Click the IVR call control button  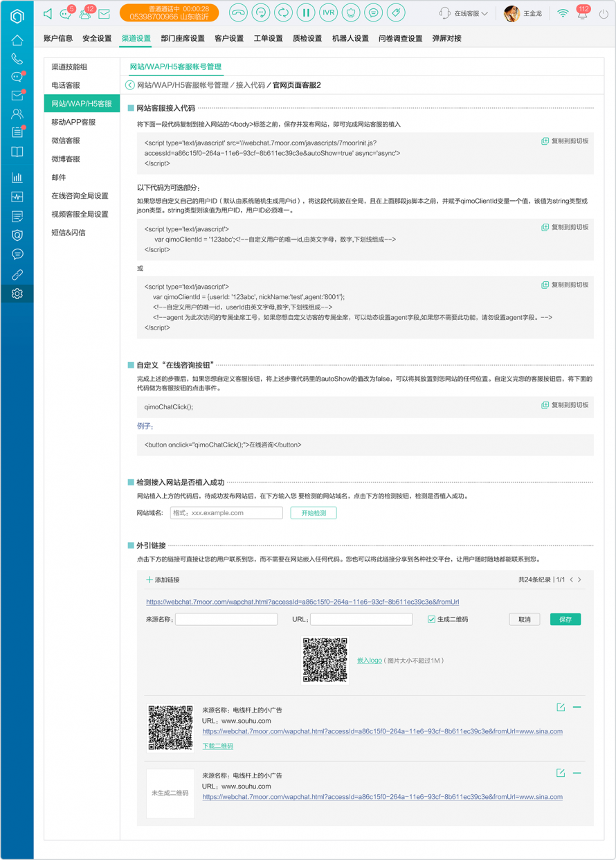(x=329, y=12)
